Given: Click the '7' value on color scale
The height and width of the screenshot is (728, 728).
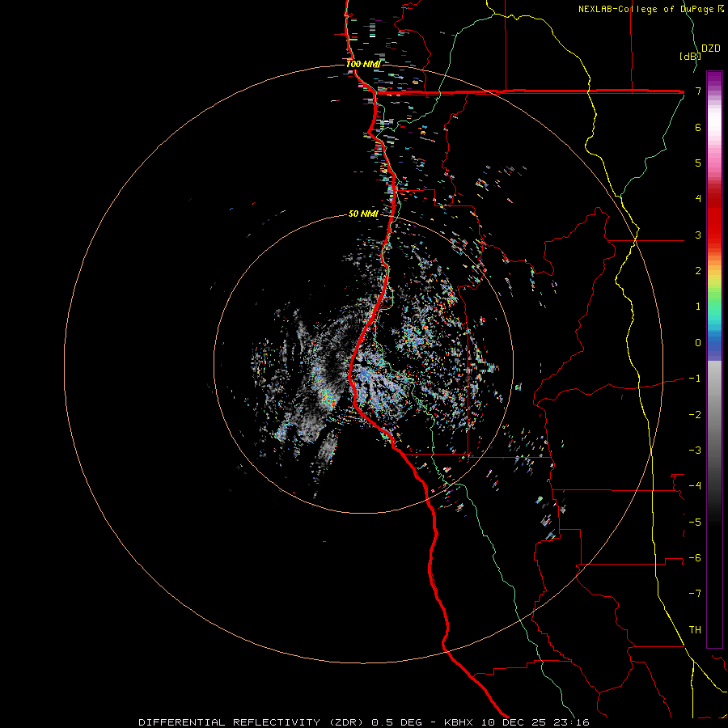Looking at the screenshot, I should (698, 91).
